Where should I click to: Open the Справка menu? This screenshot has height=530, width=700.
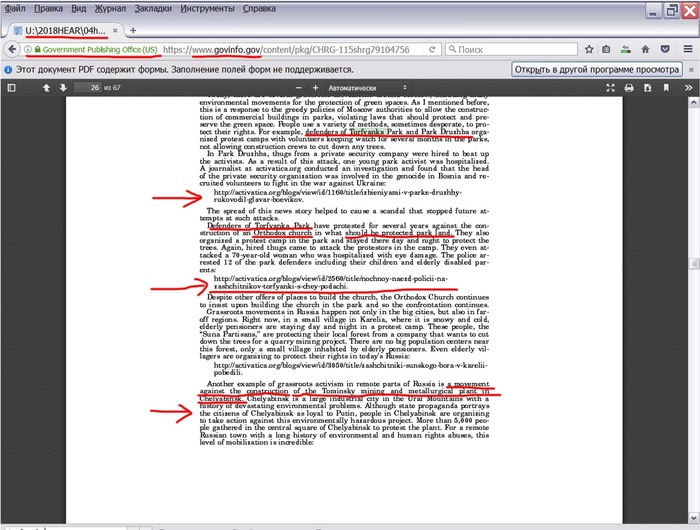(259, 8)
